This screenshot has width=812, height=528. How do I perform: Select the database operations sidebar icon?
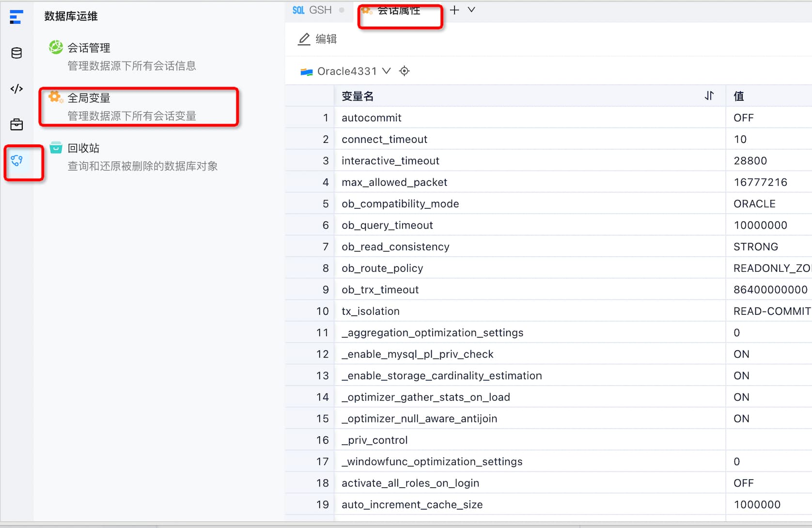17,160
